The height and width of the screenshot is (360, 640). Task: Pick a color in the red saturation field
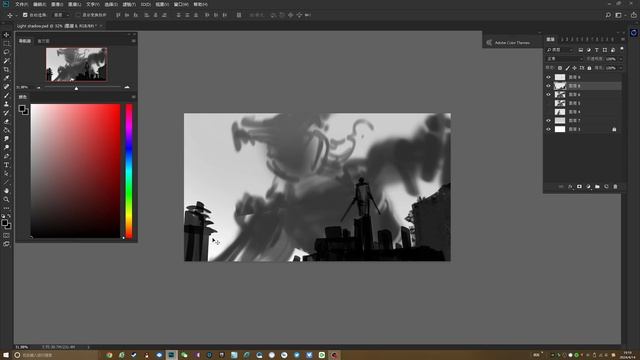(76, 171)
